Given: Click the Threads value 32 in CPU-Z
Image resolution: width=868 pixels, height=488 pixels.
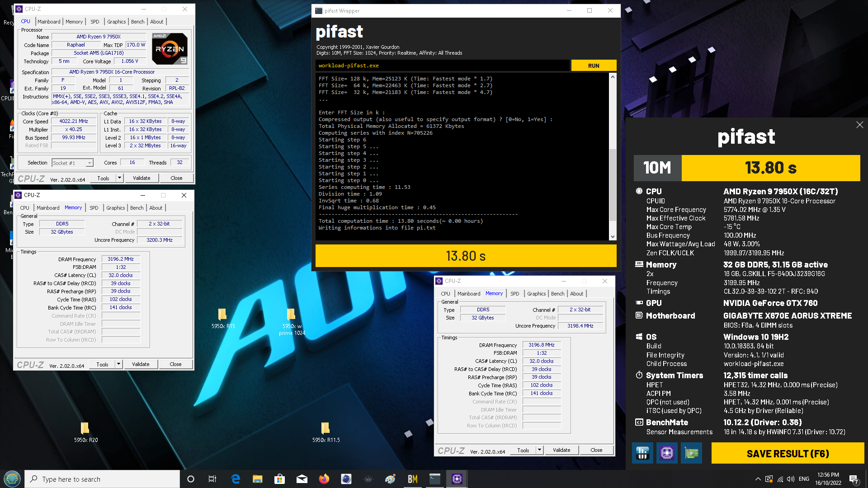Looking at the screenshot, I should pos(179,163).
